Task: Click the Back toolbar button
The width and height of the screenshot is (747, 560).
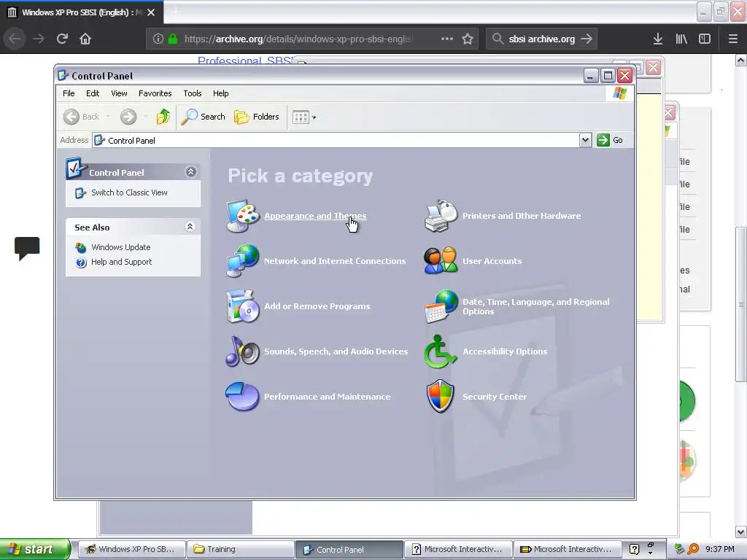Action: point(82,117)
